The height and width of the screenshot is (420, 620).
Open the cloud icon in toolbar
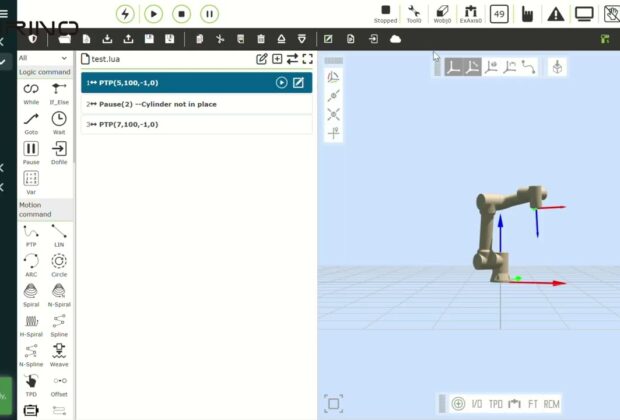(x=395, y=39)
